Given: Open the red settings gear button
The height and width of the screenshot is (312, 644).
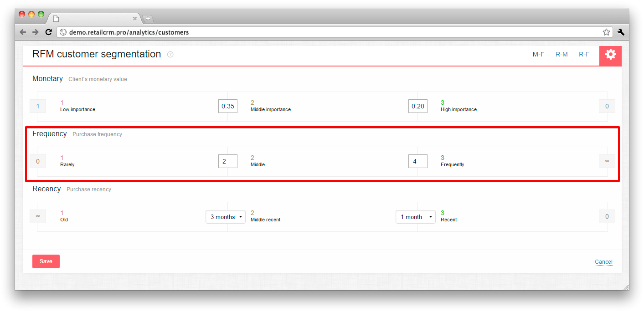Looking at the screenshot, I should pos(610,56).
